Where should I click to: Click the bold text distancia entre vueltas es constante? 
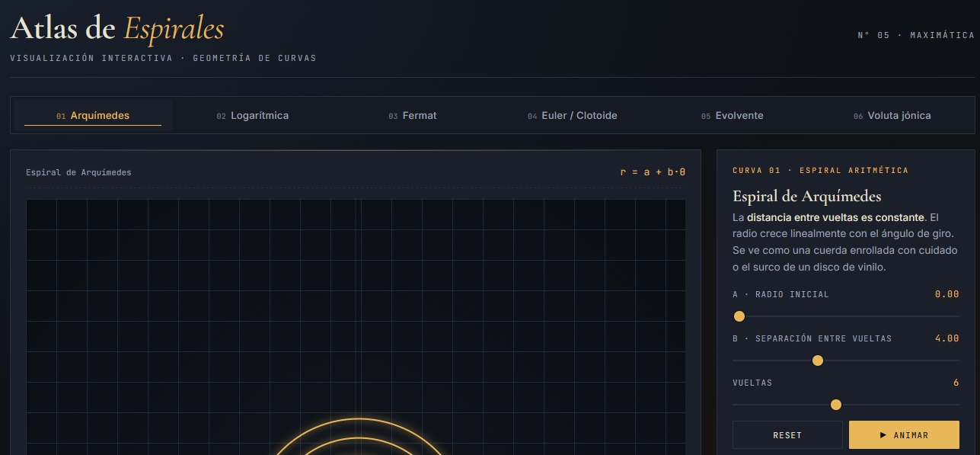coord(835,217)
